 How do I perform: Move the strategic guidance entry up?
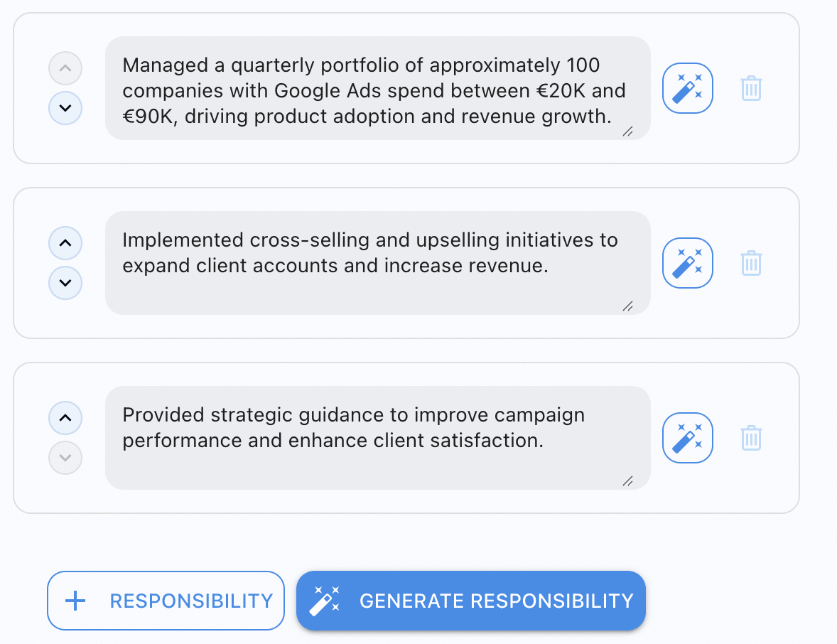click(65, 418)
